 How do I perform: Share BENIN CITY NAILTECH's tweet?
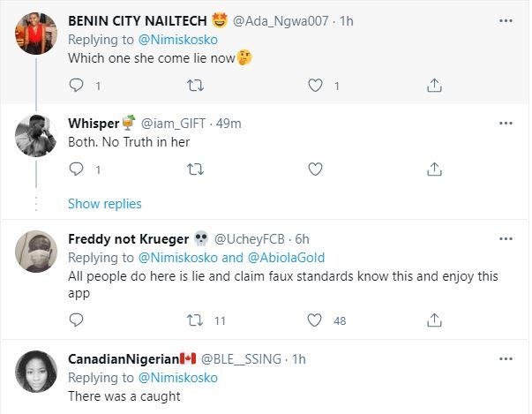434,86
